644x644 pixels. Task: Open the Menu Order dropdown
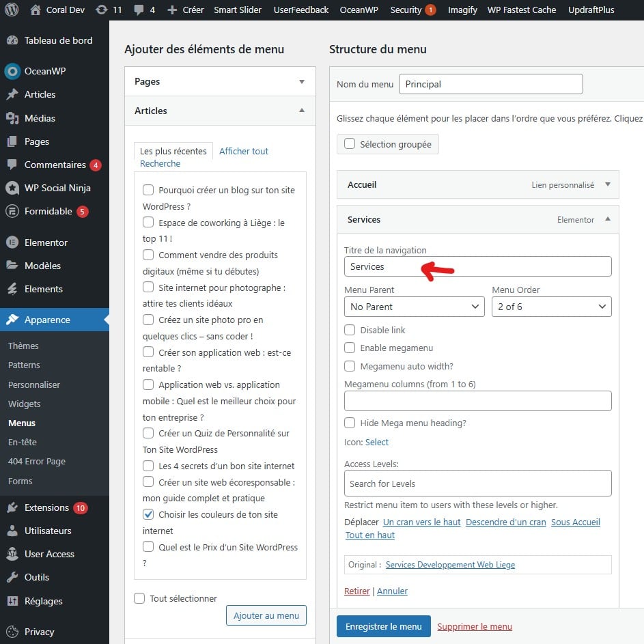click(x=552, y=307)
